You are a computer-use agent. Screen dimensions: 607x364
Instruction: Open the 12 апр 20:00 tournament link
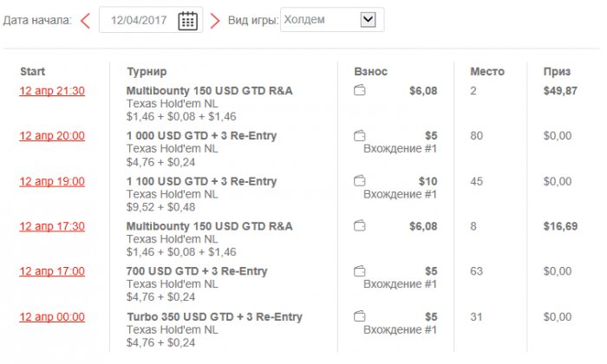(x=52, y=136)
